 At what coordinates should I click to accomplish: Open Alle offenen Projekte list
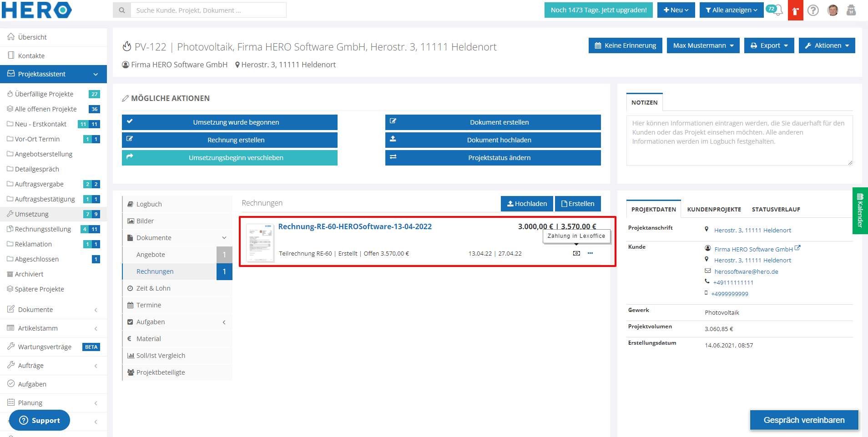(x=54, y=109)
